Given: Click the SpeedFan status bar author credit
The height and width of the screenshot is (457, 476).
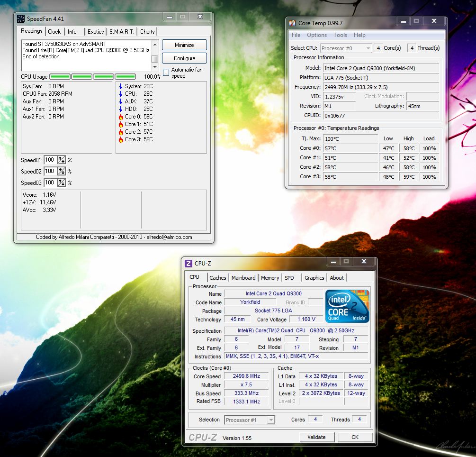Looking at the screenshot, I should coord(114,237).
